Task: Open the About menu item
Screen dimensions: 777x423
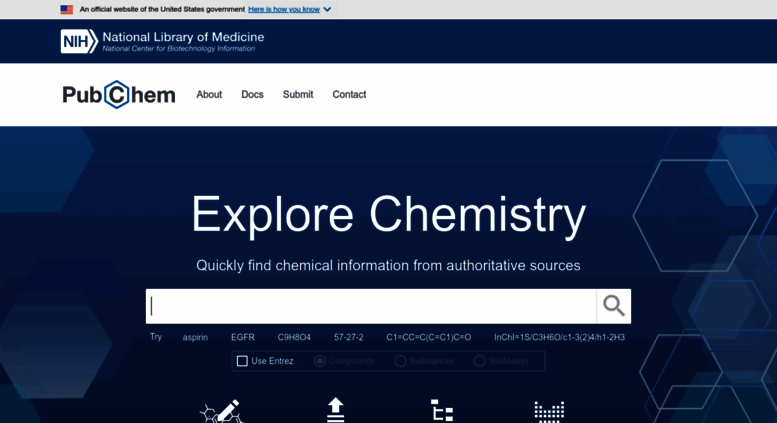Action: [x=209, y=95]
